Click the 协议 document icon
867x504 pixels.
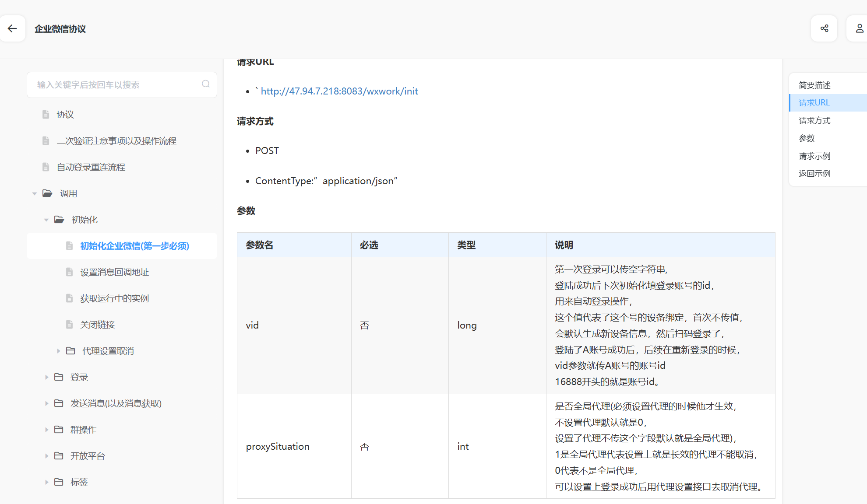[x=46, y=115]
